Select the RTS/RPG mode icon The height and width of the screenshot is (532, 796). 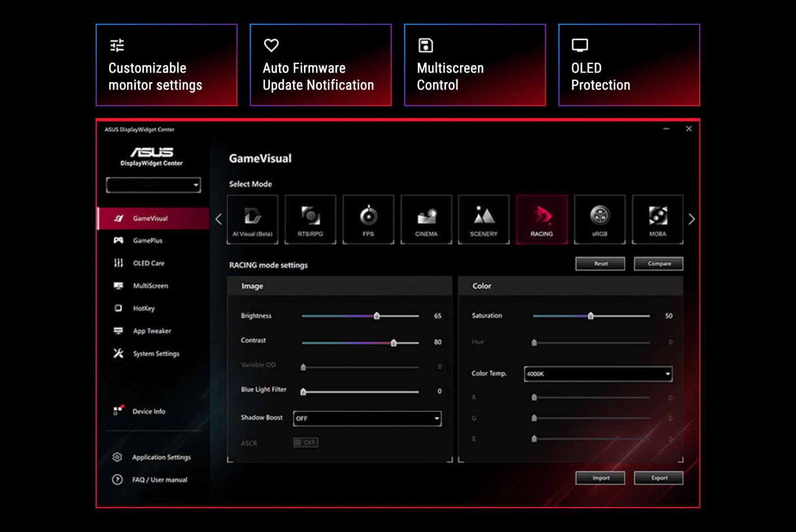pyautogui.click(x=310, y=219)
